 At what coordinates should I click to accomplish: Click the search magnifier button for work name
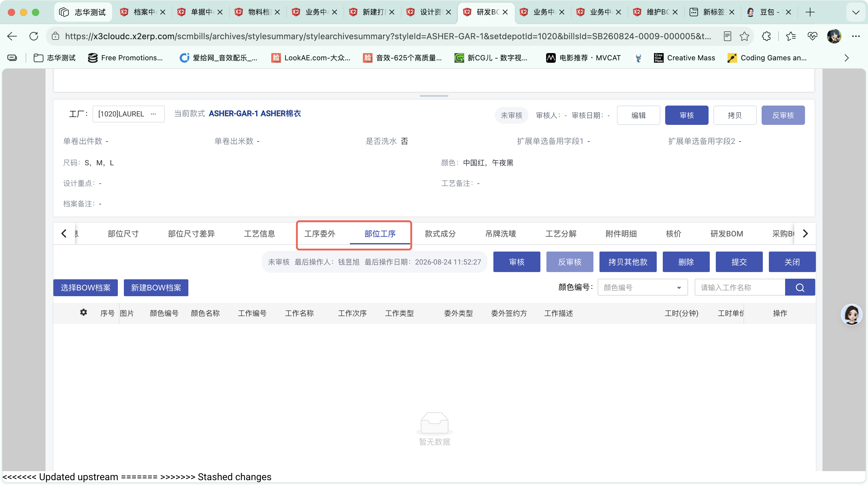(x=800, y=287)
